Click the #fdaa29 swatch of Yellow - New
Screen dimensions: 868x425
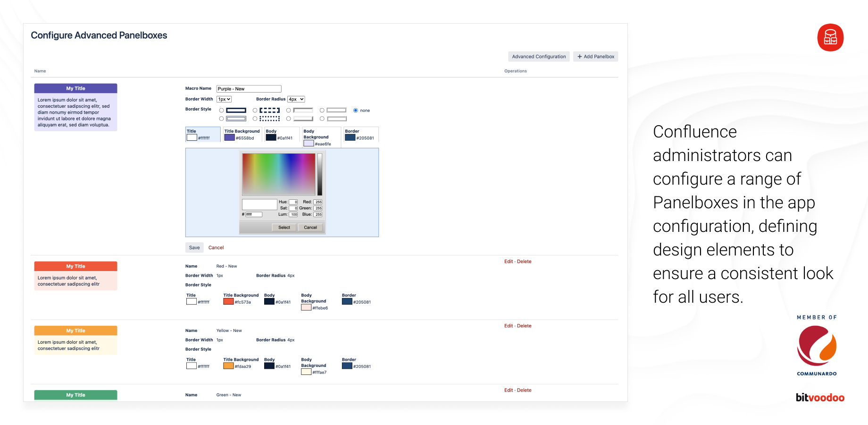[228, 365]
